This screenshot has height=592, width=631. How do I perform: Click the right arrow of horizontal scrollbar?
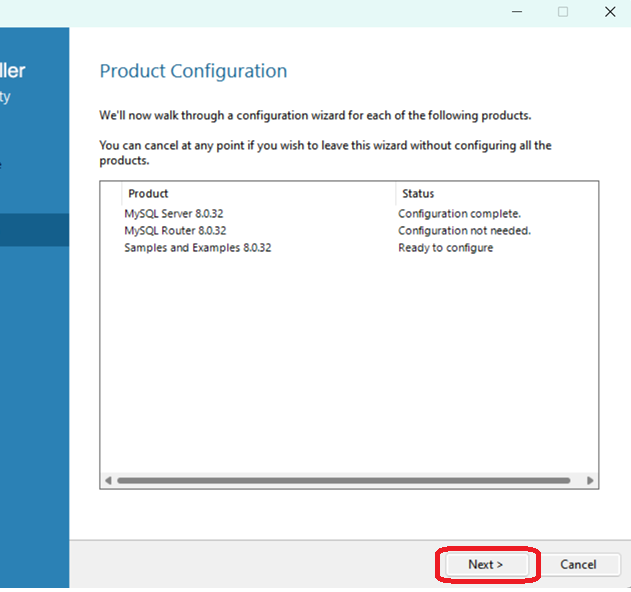(590, 481)
